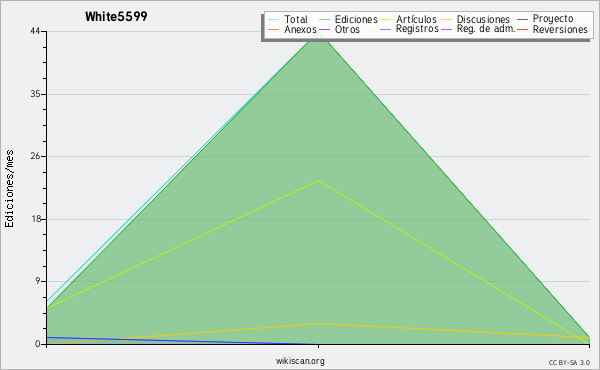Click the y-axis value 26

35,156
